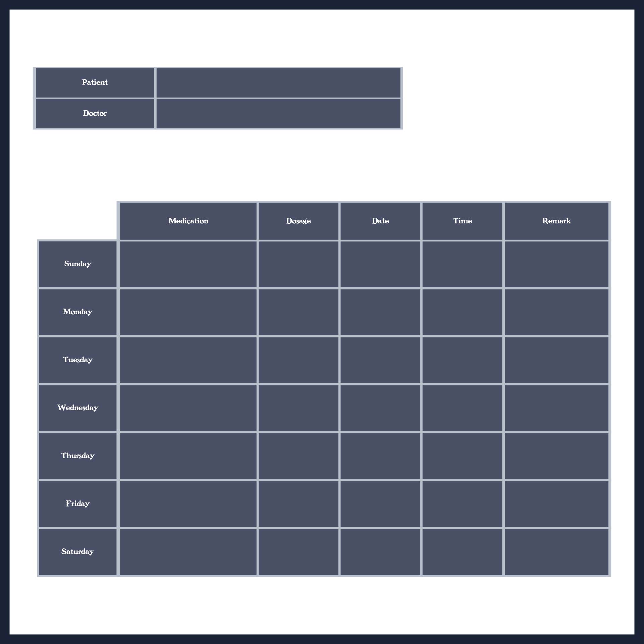Click the Date column header

[x=380, y=221]
